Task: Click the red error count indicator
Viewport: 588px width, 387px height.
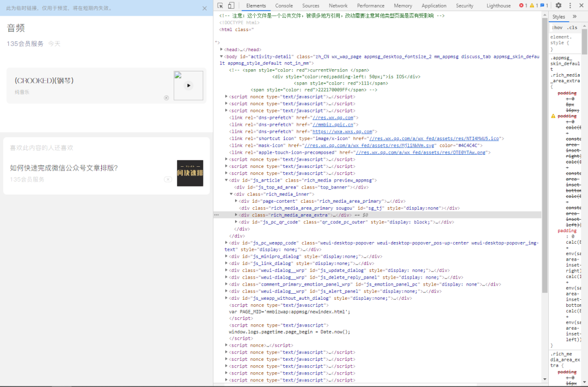Action: tap(523, 5)
